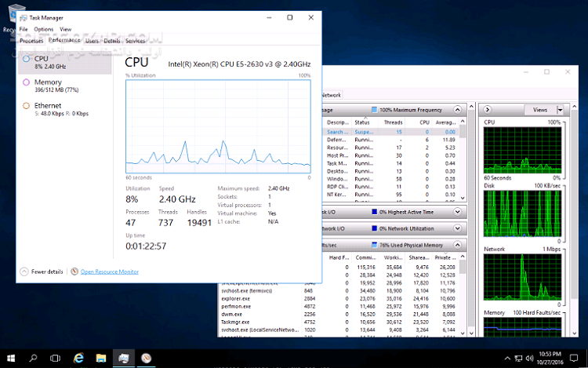Open the volume tray icon
Screen dimensions: 588x368
529,359
